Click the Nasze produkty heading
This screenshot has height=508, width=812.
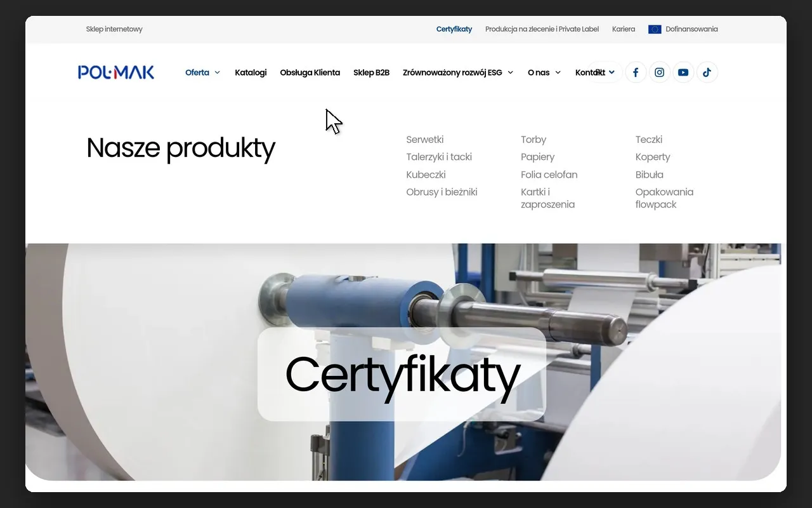pos(181,148)
